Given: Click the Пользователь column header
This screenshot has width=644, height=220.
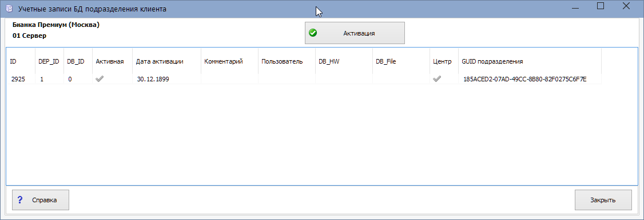Looking at the screenshot, I should click(x=287, y=61).
